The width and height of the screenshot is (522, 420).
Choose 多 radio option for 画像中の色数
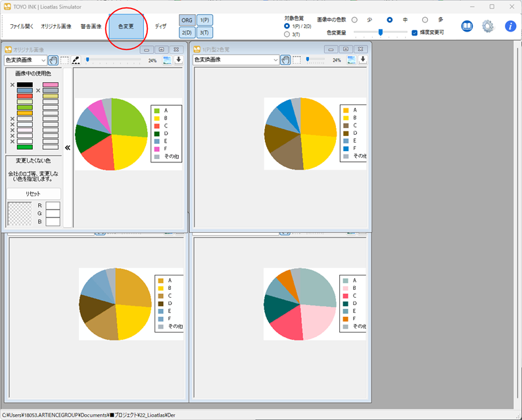(425, 20)
